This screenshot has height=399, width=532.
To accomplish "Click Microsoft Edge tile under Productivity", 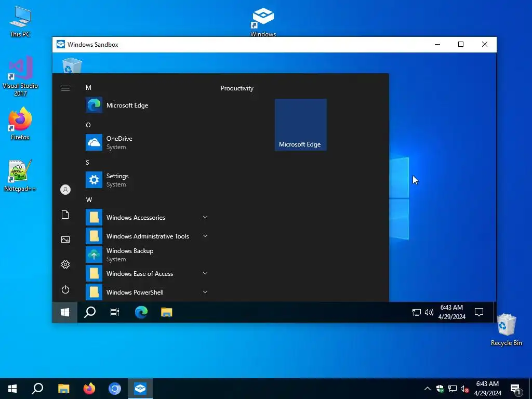I will 301,125.
